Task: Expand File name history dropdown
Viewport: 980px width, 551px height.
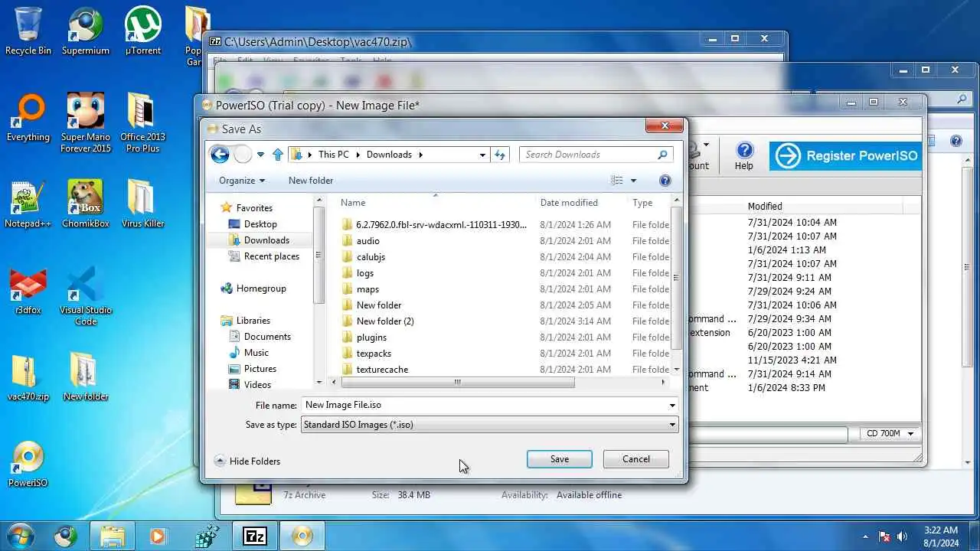Action: point(672,405)
